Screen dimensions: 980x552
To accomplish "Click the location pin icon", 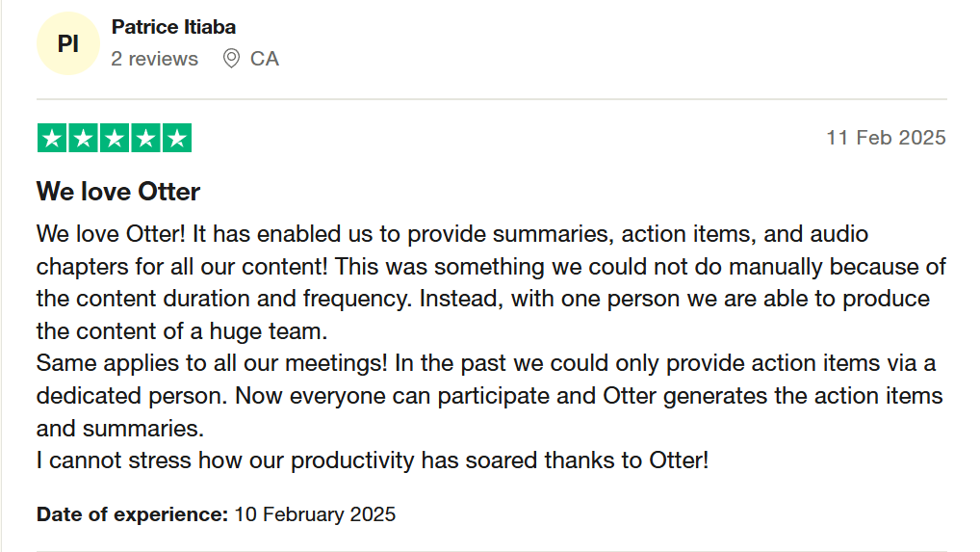I will 231,59.
